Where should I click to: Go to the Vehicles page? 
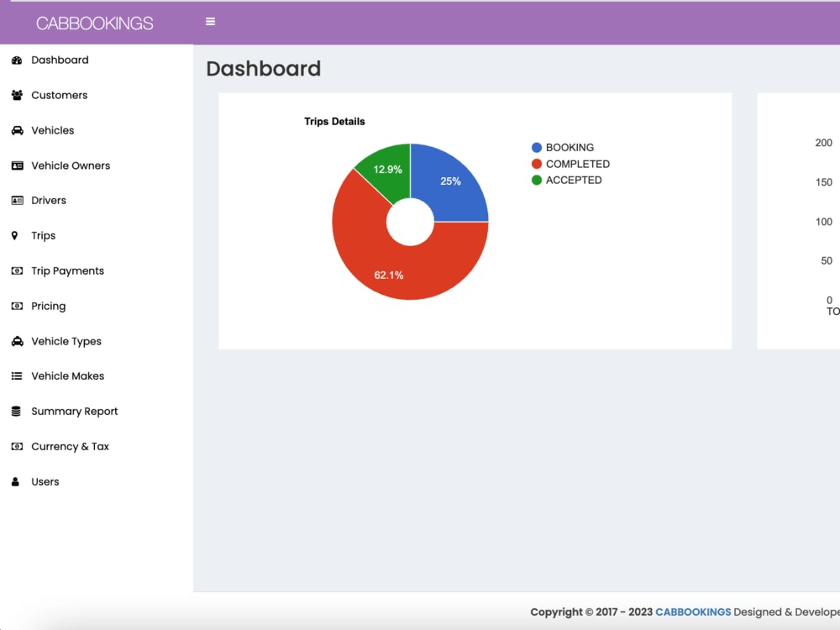pyautogui.click(x=52, y=130)
